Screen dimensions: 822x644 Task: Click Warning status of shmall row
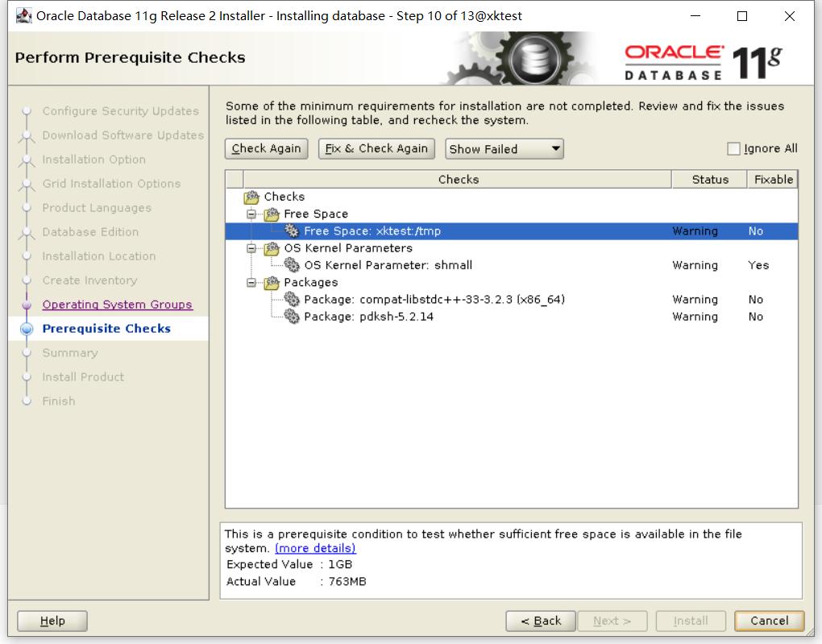(x=695, y=265)
